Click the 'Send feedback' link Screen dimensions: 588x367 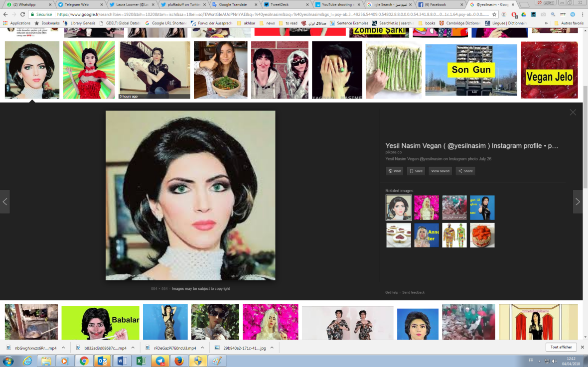click(413, 292)
